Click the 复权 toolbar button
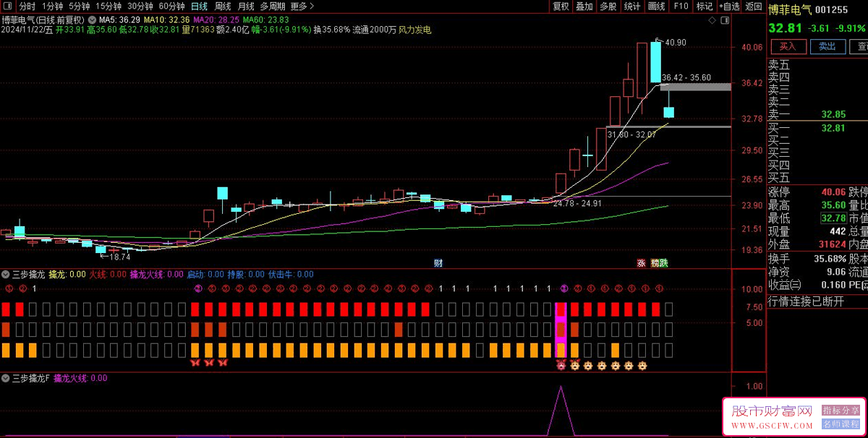This screenshot has height=438, width=868. [x=561, y=7]
